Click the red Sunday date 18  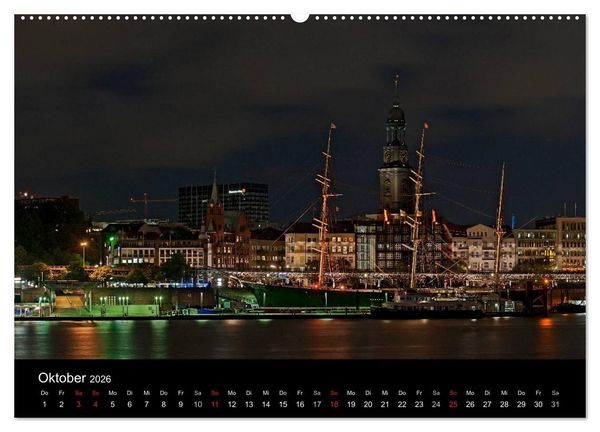(334, 404)
